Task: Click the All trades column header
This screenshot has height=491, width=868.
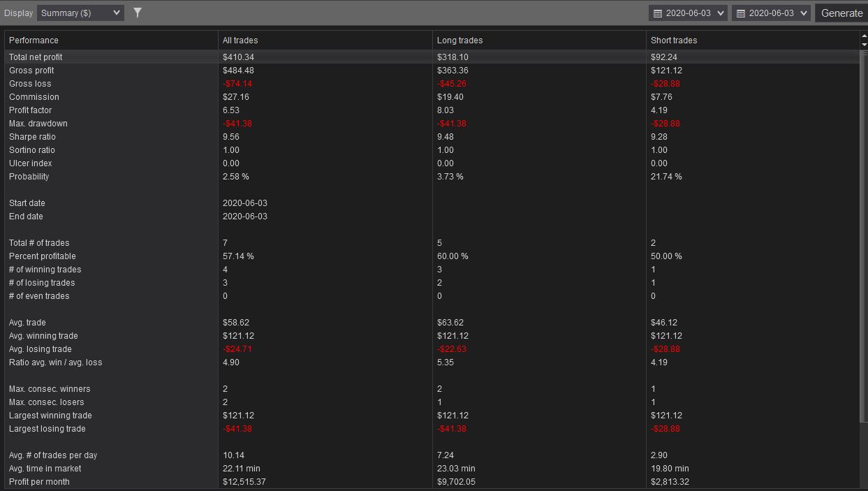Action: pyautogui.click(x=325, y=41)
